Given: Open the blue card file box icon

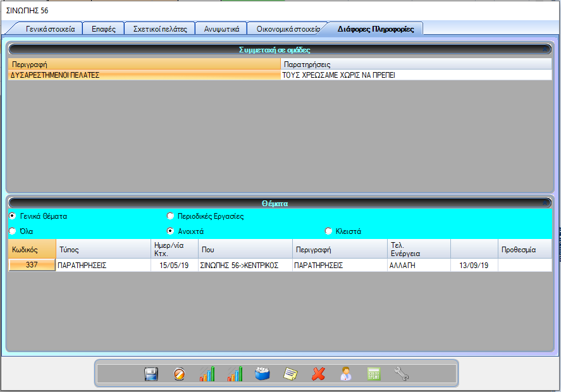Looking at the screenshot, I should [262, 374].
